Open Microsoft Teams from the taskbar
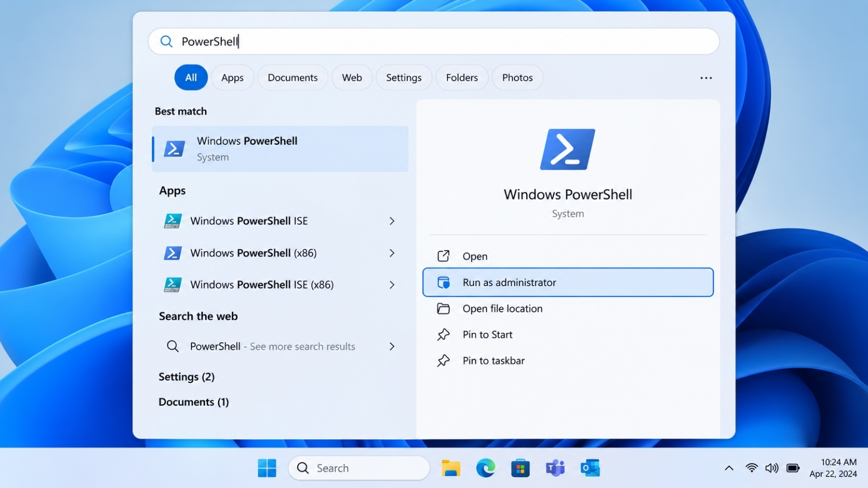Viewport: 868px width, 488px height. point(555,468)
